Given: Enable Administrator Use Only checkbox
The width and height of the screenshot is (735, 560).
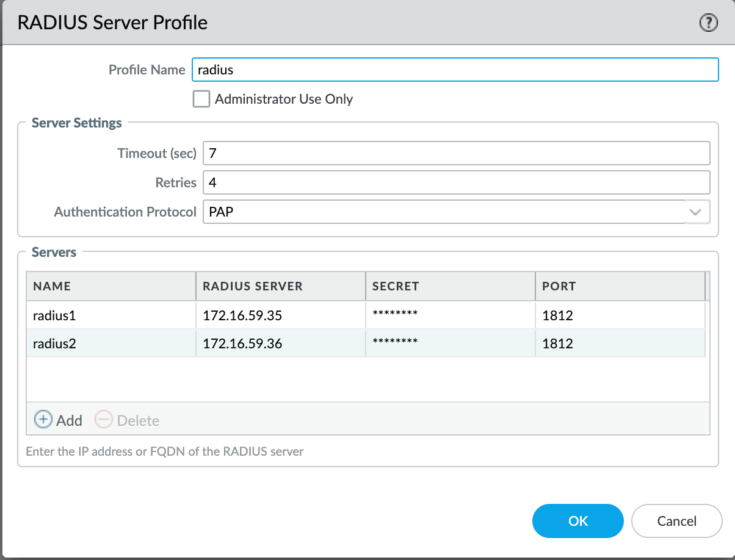Looking at the screenshot, I should coord(201,99).
